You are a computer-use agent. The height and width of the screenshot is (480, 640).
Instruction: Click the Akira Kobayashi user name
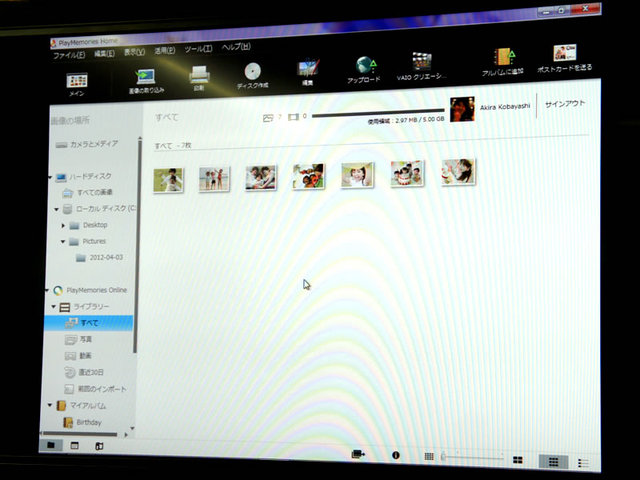pyautogui.click(x=505, y=107)
